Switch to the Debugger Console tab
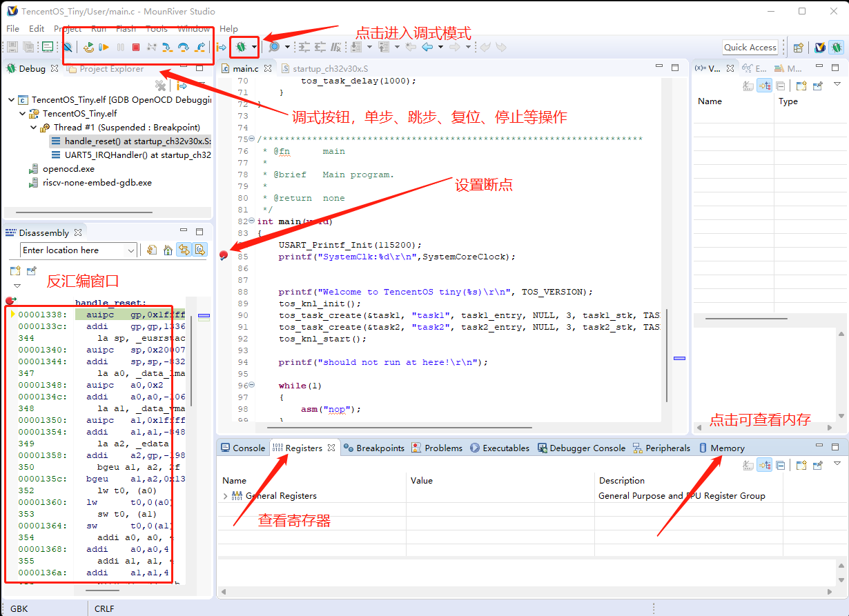849x616 pixels. [x=582, y=448]
